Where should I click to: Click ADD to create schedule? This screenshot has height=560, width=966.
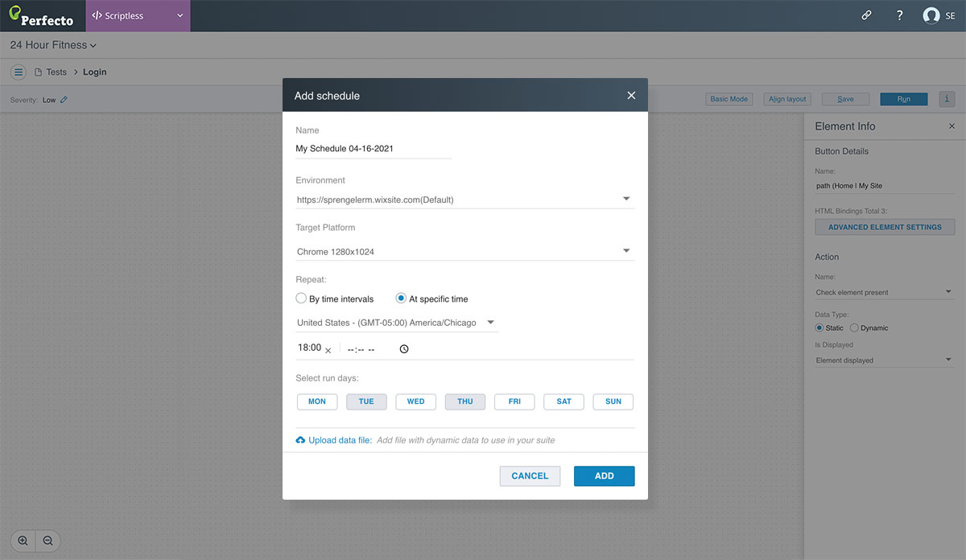point(605,476)
